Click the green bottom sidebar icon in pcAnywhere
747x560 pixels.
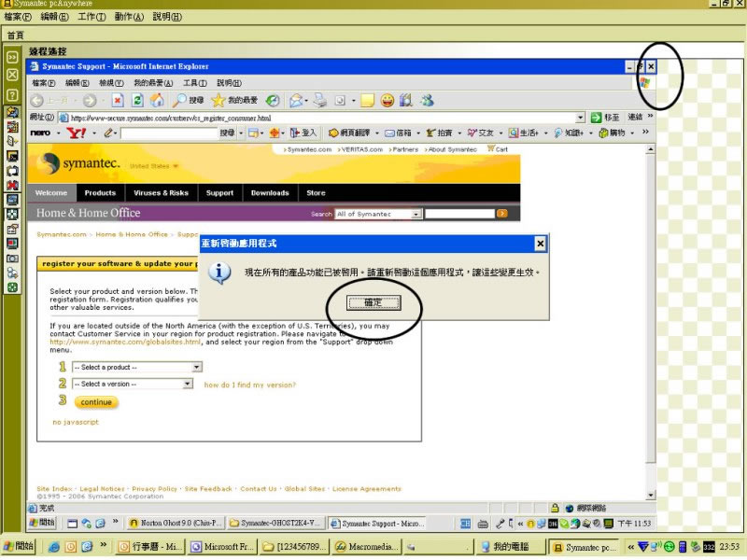pos(12,287)
